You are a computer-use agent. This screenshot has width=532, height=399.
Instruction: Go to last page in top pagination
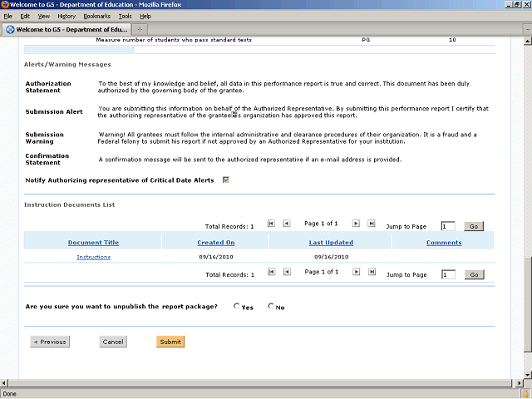pos(372,224)
